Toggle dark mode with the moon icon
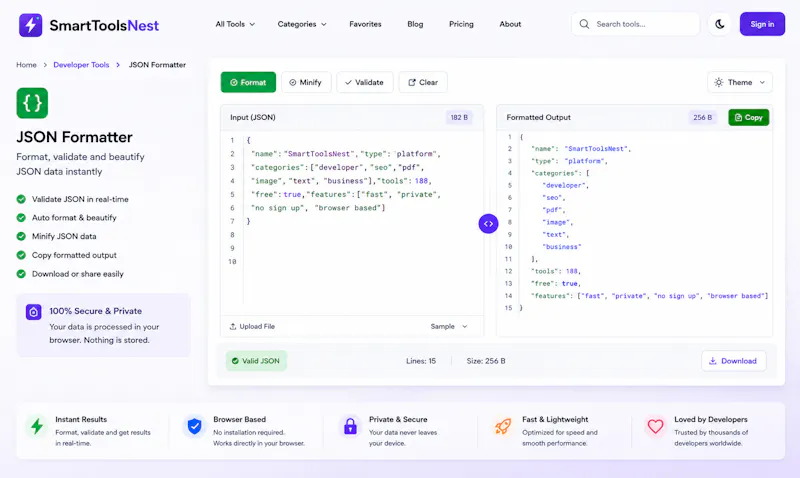Viewport: 800px width, 478px height. [x=720, y=24]
